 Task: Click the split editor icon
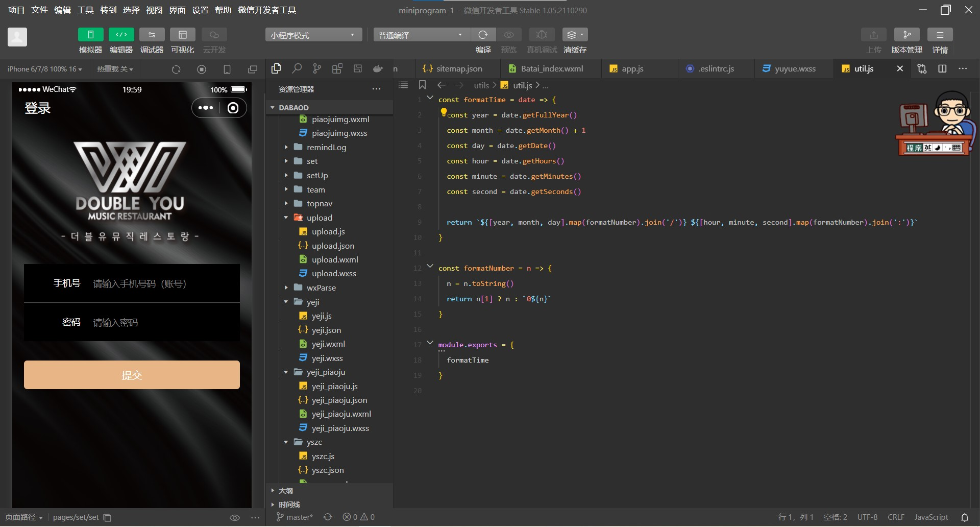click(942, 68)
